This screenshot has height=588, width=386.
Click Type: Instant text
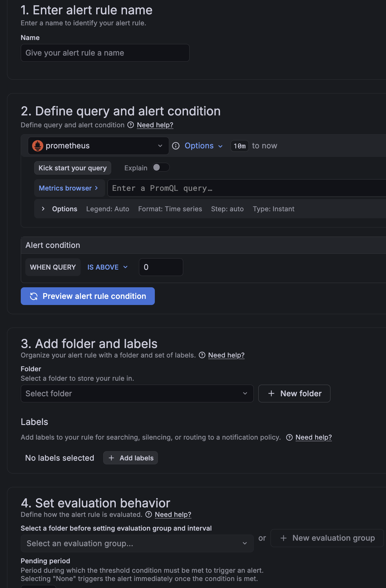coord(274,209)
